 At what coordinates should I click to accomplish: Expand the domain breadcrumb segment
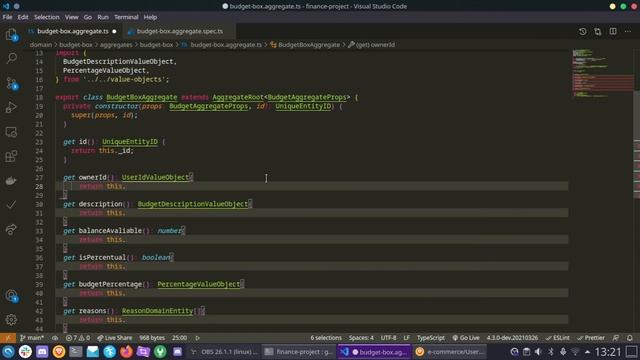click(41, 45)
